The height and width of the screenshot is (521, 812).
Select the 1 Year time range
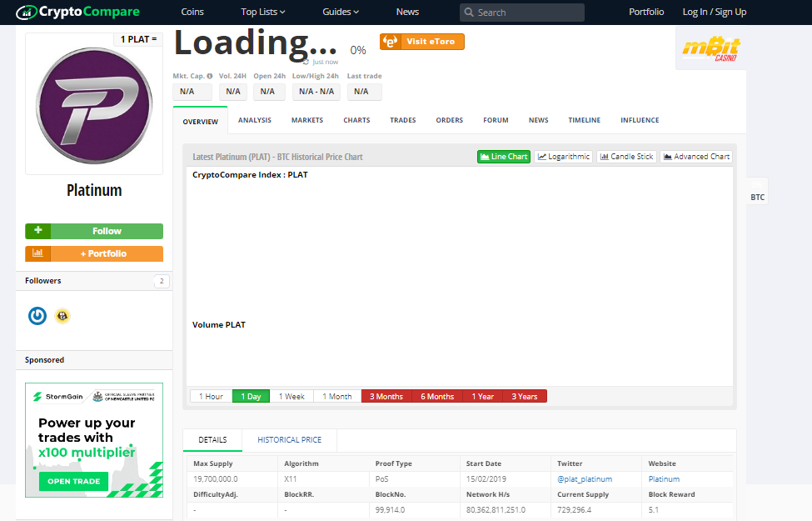pyautogui.click(x=483, y=397)
